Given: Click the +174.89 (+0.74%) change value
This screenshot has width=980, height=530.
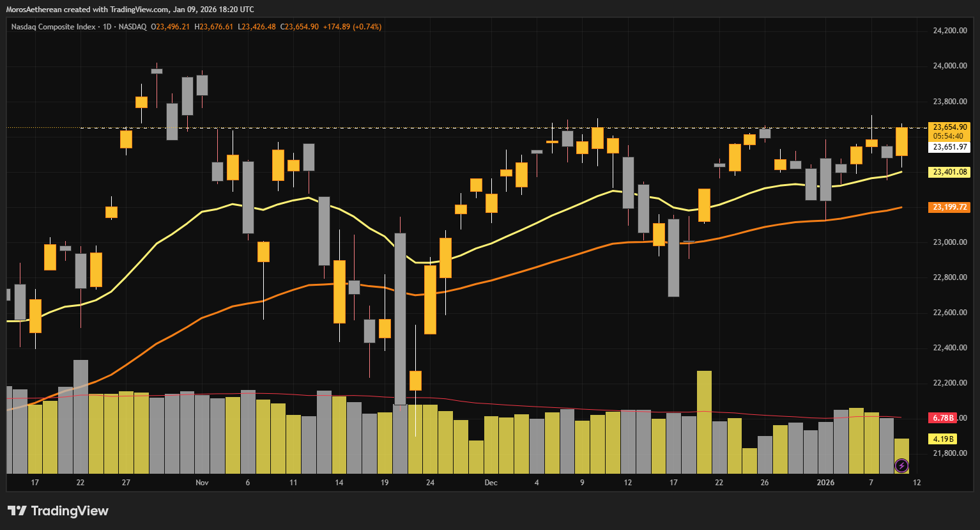Looking at the screenshot, I should 352,27.
